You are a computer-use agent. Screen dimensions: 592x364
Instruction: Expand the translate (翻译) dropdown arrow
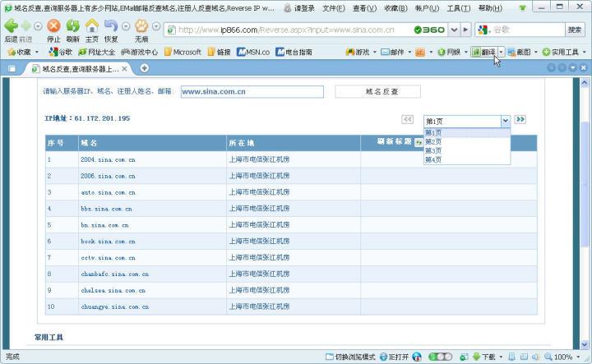point(501,53)
